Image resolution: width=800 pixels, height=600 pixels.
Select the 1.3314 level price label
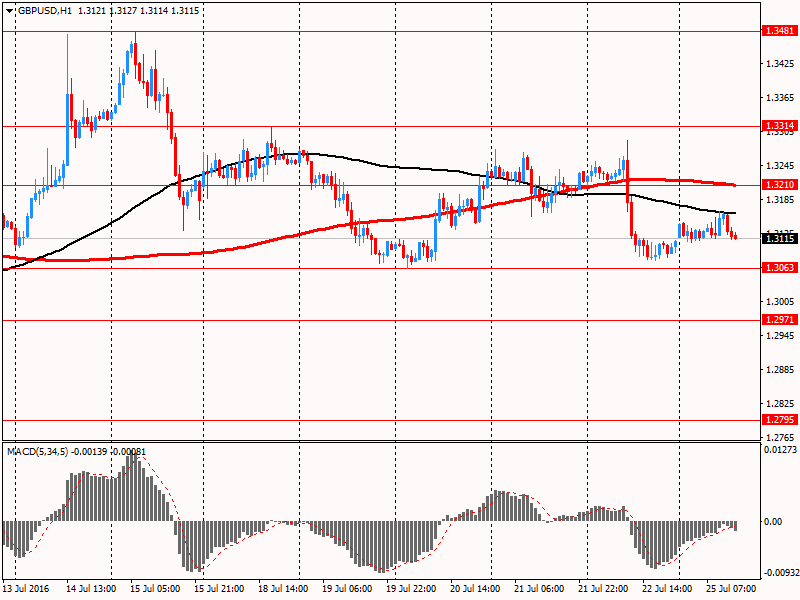pyautogui.click(x=780, y=126)
